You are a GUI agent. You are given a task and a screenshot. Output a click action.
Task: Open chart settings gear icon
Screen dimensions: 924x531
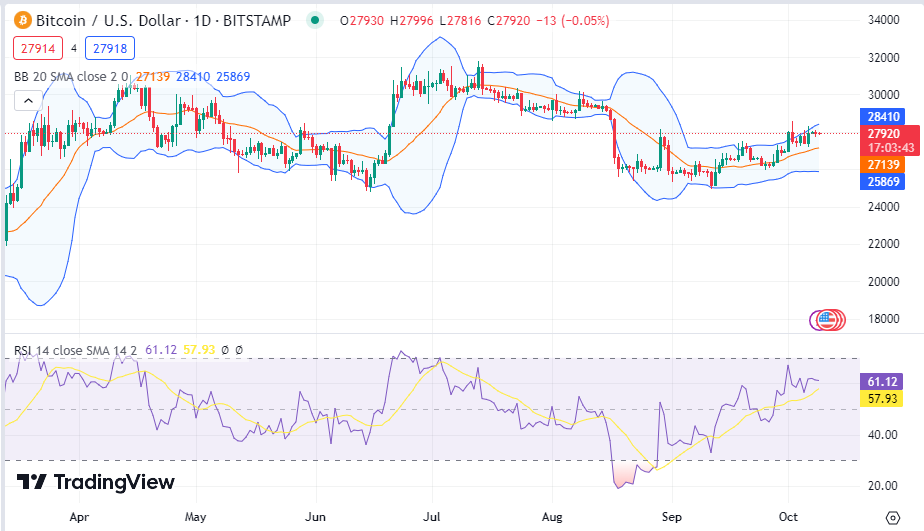click(893, 517)
